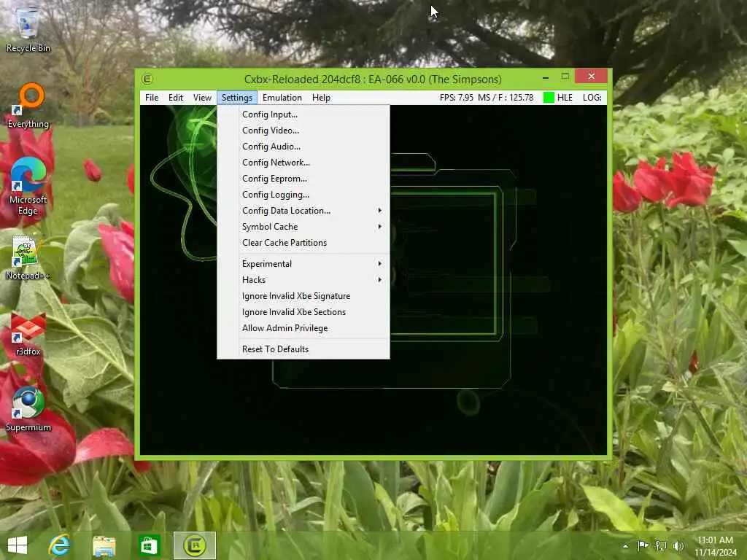This screenshot has width=747, height=560.
Task: Click the green HLE status indicator square
Action: pyautogui.click(x=549, y=98)
